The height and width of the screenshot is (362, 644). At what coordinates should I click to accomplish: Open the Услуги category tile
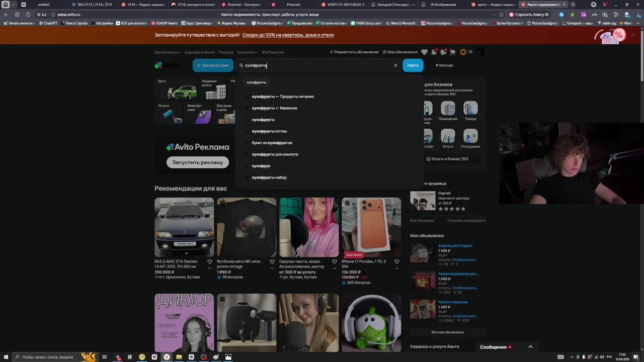[x=170, y=113]
